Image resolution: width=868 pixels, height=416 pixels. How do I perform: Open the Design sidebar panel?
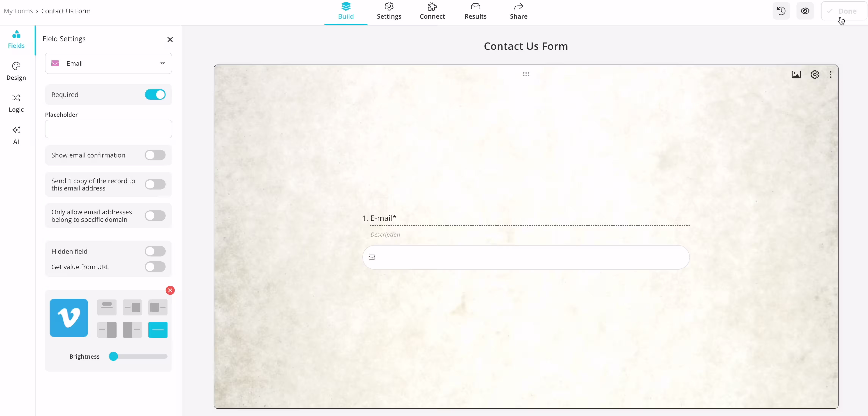16,71
